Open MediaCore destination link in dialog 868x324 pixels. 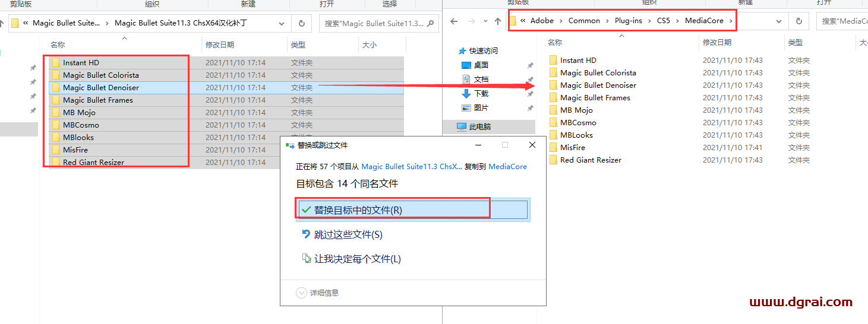[x=507, y=167]
